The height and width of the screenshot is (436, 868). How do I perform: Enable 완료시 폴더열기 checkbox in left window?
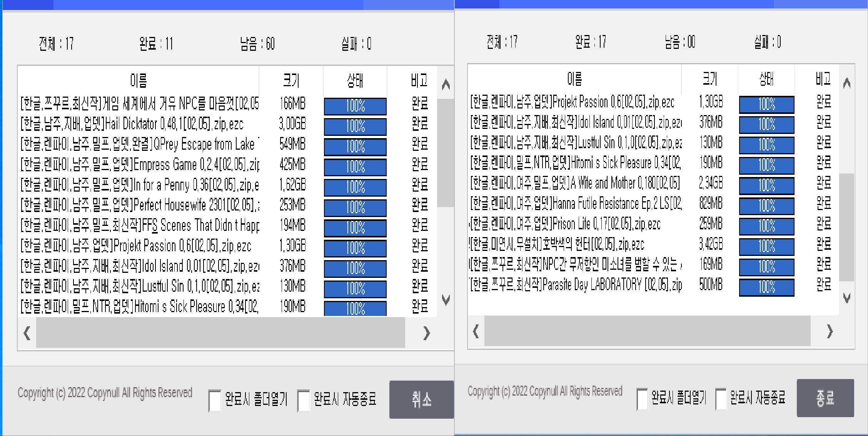[215, 401]
